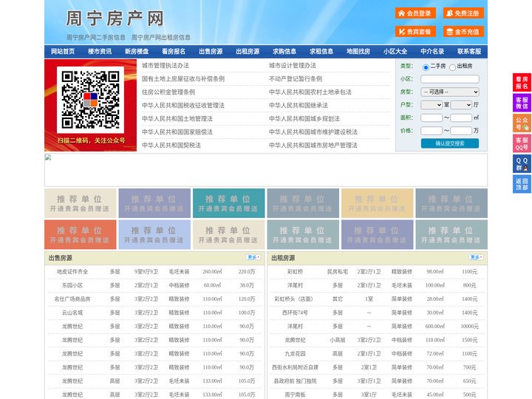Open the 厅 count dropdown
Viewport: 532px width, 399px height.
[461, 105]
